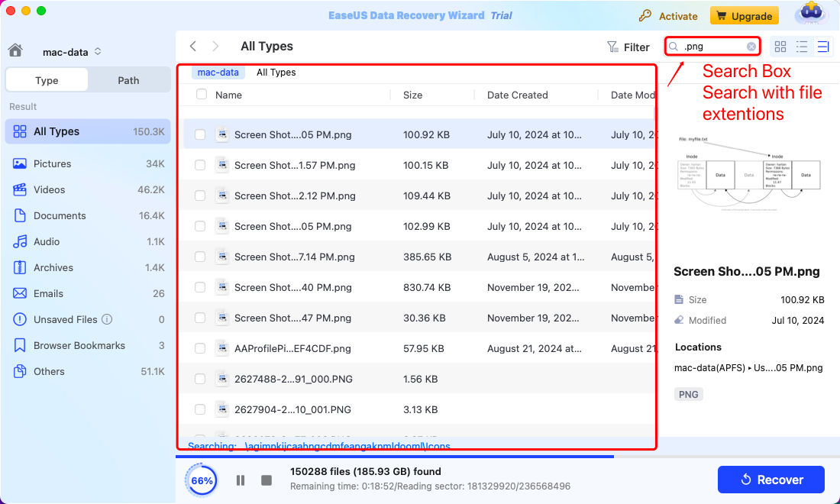Screen dimensions: 840x504
Task: Click the PNG file type tag
Action: (x=688, y=394)
